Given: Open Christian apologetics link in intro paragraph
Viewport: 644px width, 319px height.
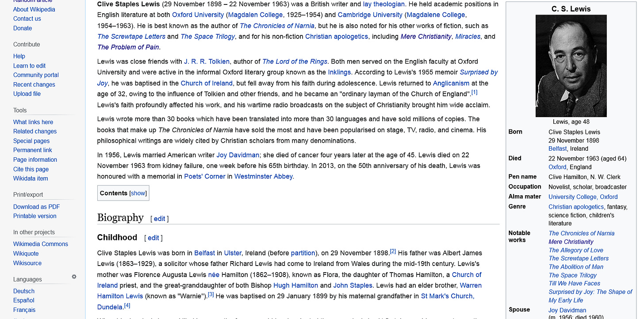Looking at the screenshot, I should 337,36.
